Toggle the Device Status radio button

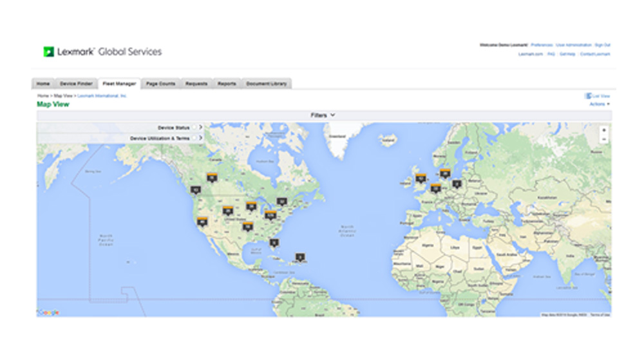click(x=194, y=128)
